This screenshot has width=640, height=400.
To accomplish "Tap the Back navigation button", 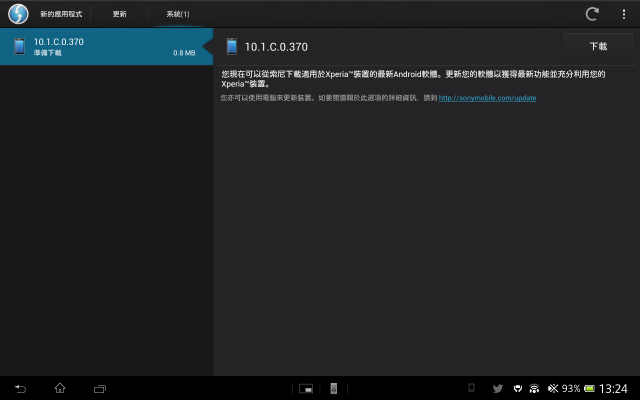I will pos(20,389).
